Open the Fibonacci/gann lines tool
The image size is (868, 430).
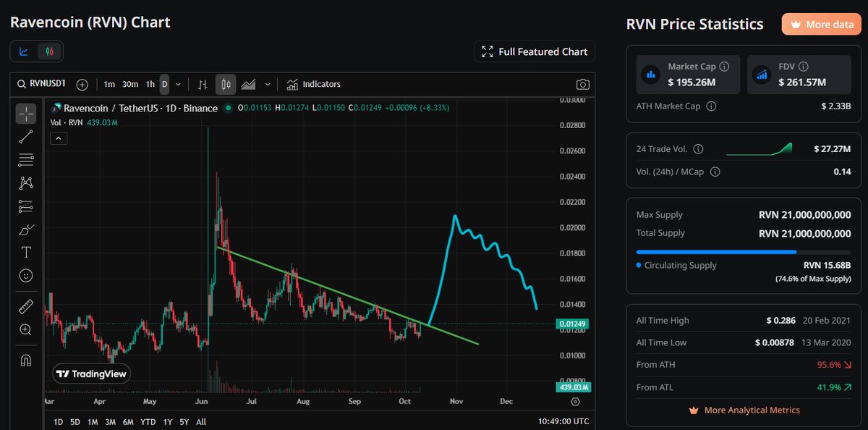[x=26, y=159]
